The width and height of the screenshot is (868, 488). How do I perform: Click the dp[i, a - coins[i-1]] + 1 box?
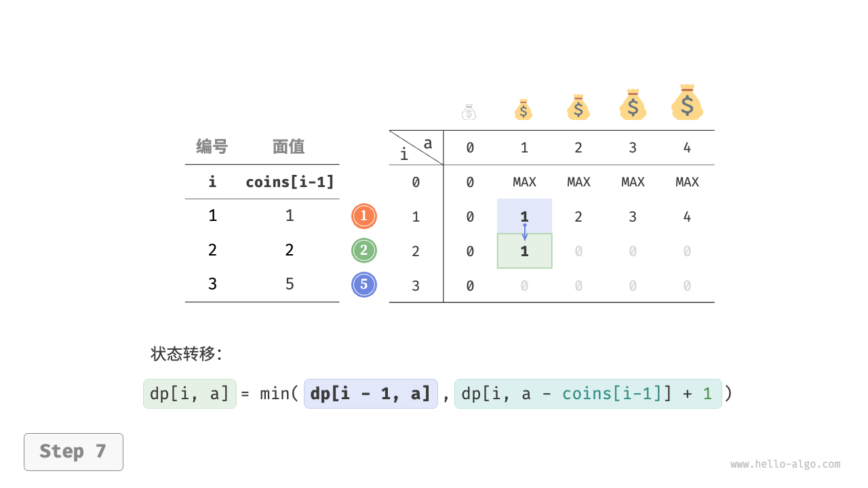click(588, 394)
